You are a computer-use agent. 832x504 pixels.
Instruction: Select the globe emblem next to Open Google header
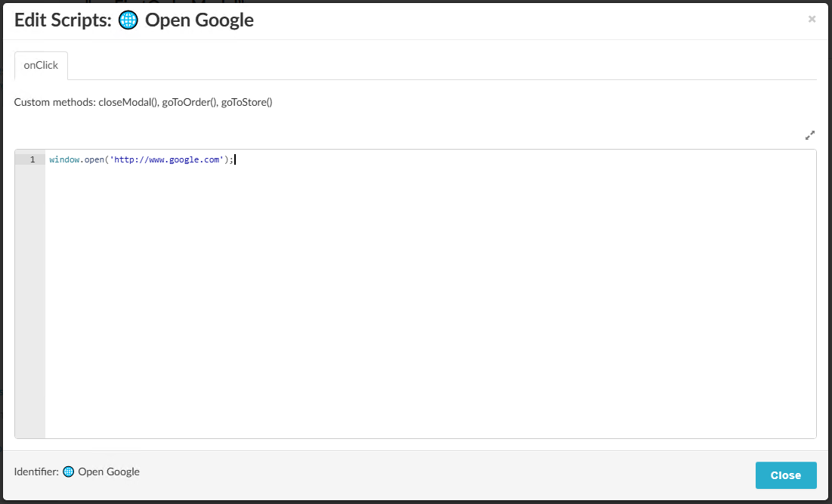click(128, 20)
